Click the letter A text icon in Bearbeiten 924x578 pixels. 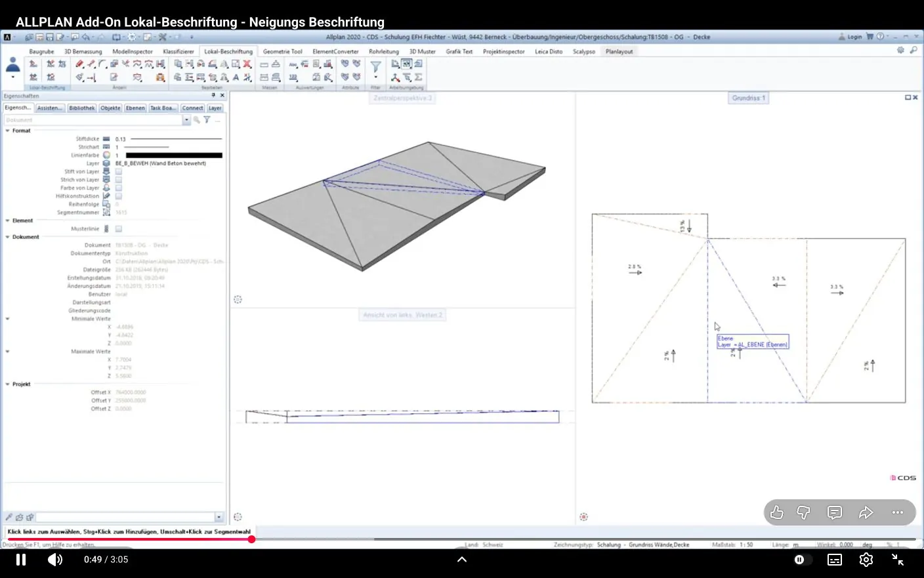236,77
